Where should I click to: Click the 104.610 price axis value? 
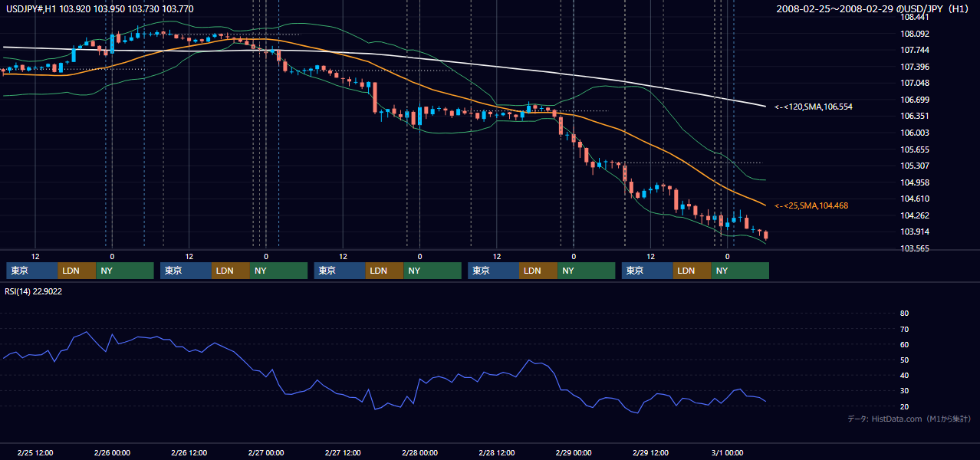click(x=916, y=199)
